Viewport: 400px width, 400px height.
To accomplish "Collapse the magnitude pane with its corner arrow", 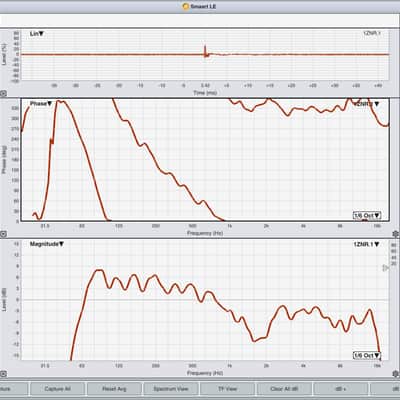I will pyautogui.click(x=3, y=374).
